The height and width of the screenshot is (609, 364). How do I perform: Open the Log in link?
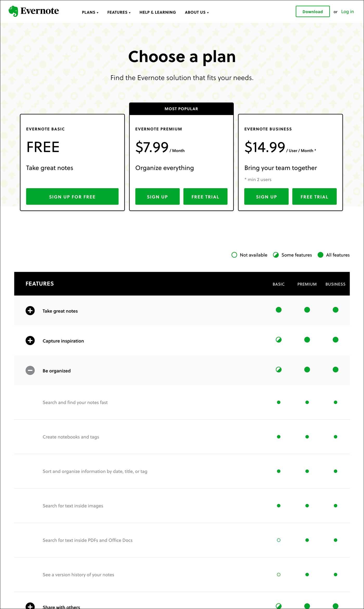point(347,12)
